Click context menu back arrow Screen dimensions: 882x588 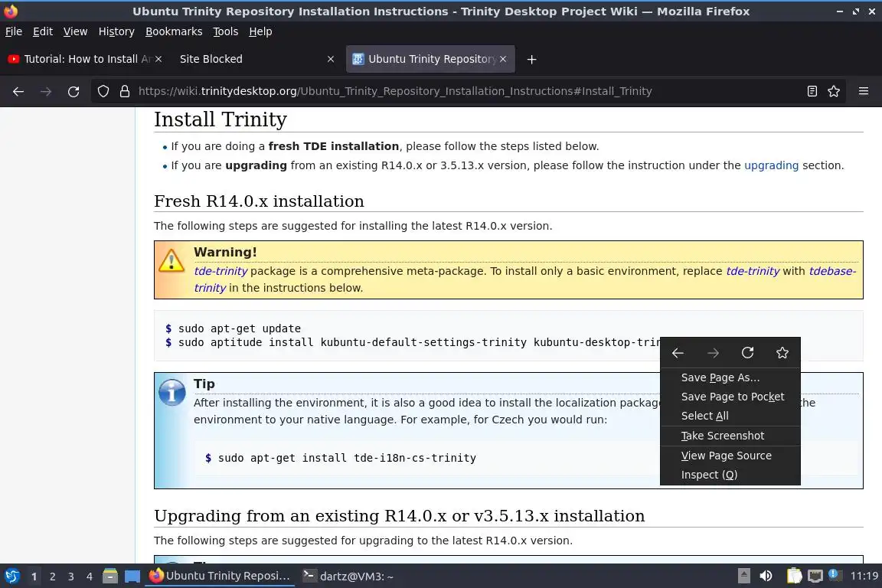678,353
